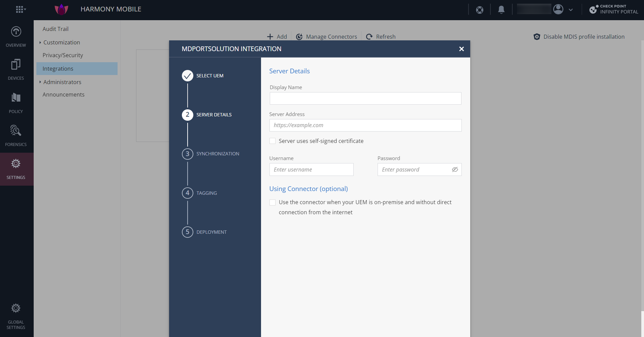
Task: Close the MDPortSolution Integration dialog
Action: pyautogui.click(x=461, y=49)
